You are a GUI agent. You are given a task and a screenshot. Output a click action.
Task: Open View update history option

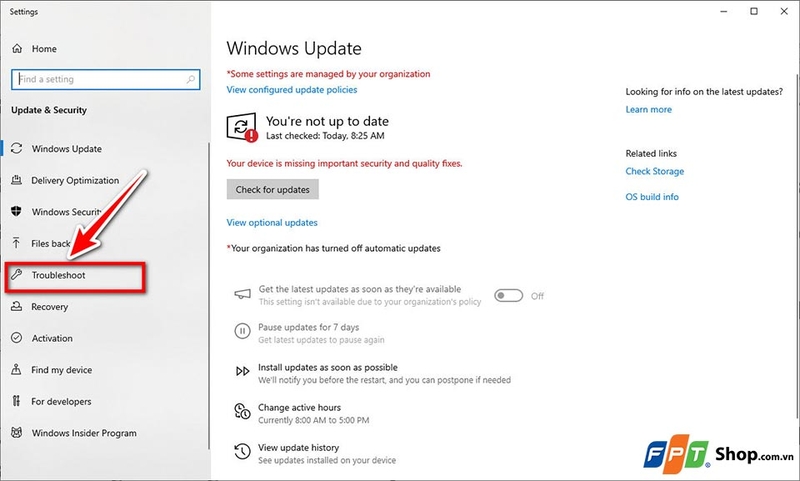(298, 447)
